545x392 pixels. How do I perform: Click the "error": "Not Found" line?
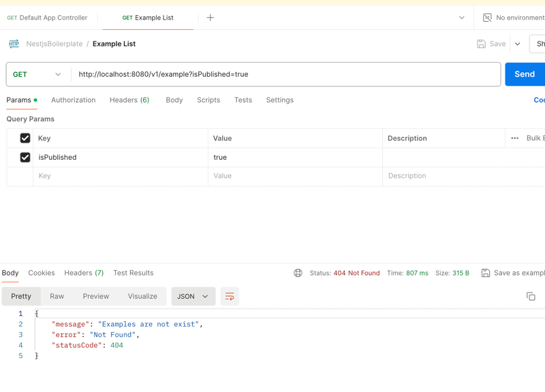click(95, 335)
